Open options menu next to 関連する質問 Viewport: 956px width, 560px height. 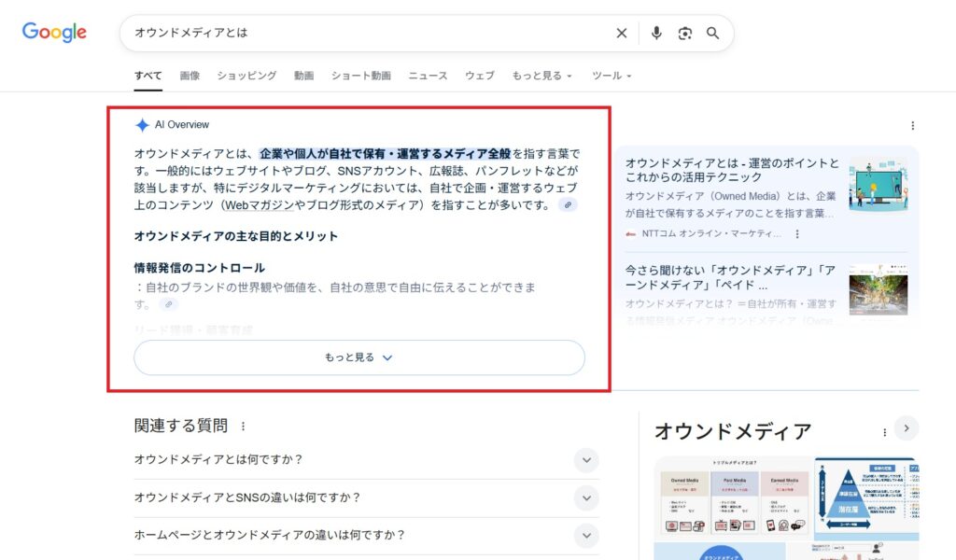244,427
